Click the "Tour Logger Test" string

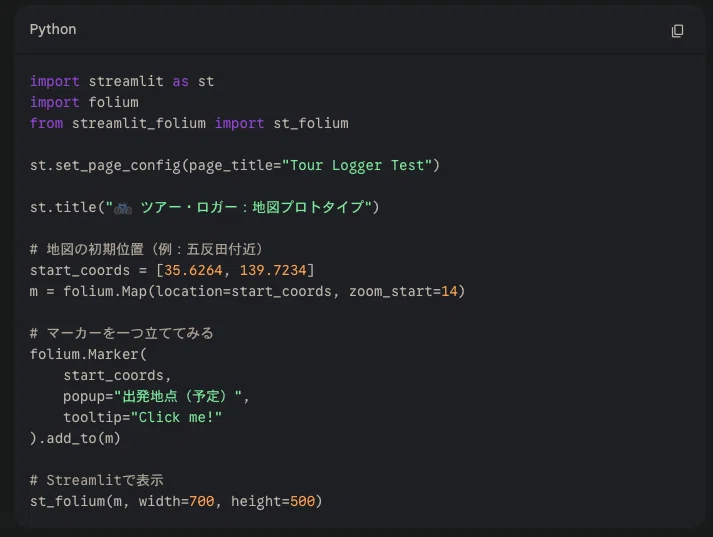tap(356, 165)
